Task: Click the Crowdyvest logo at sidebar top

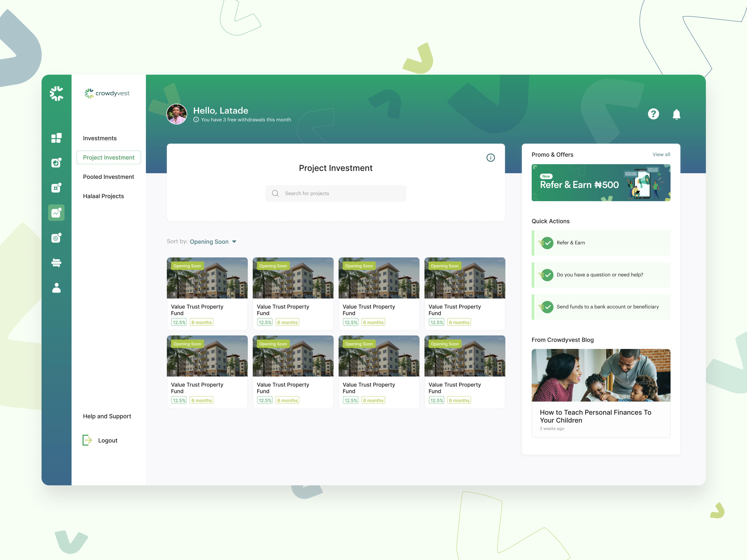Action: (x=56, y=94)
